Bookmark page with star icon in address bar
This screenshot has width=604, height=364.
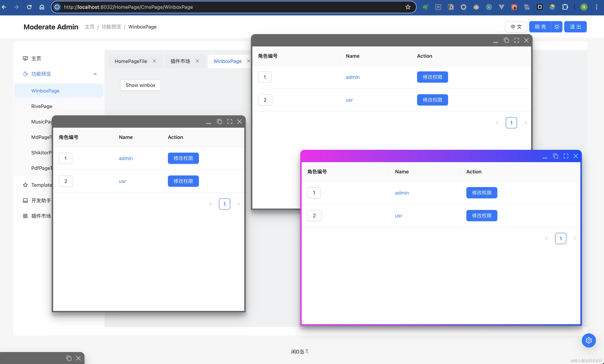click(408, 7)
